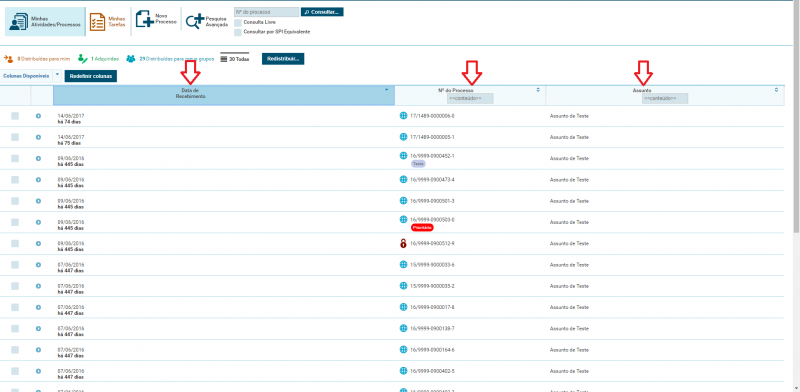The width and height of the screenshot is (800, 392).
Task: Click globe icon of process 15/9999-9000035-2
Action: pyautogui.click(x=404, y=286)
